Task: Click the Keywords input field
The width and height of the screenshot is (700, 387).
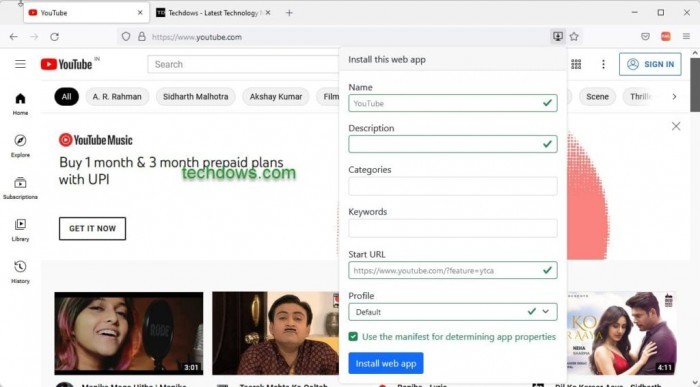Action: point(453,228)
